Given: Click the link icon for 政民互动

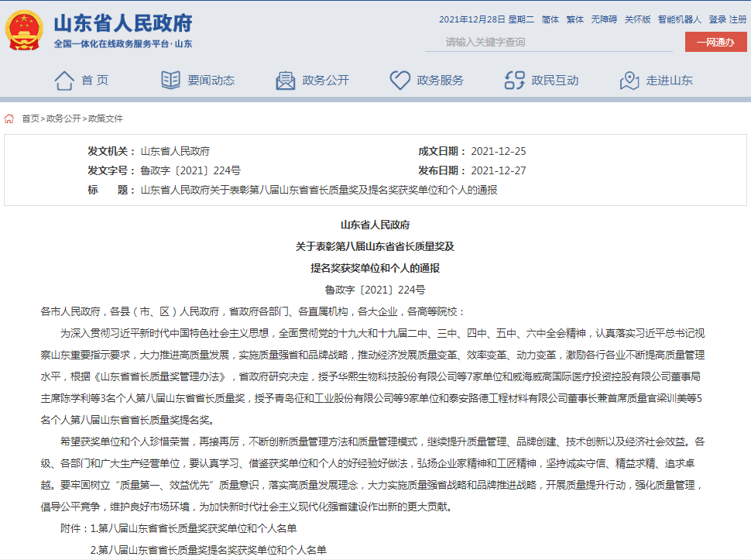Looking at the screenshot, I should (514, 80).
